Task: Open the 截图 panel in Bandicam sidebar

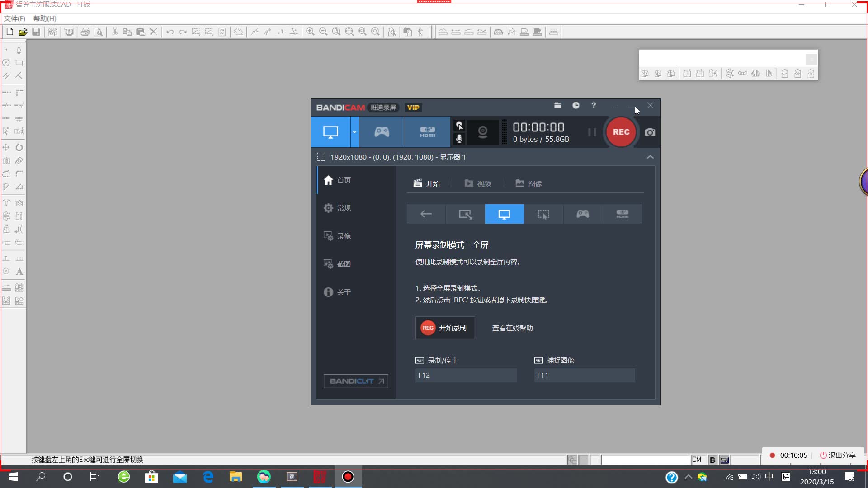Action: coord(343,263)
